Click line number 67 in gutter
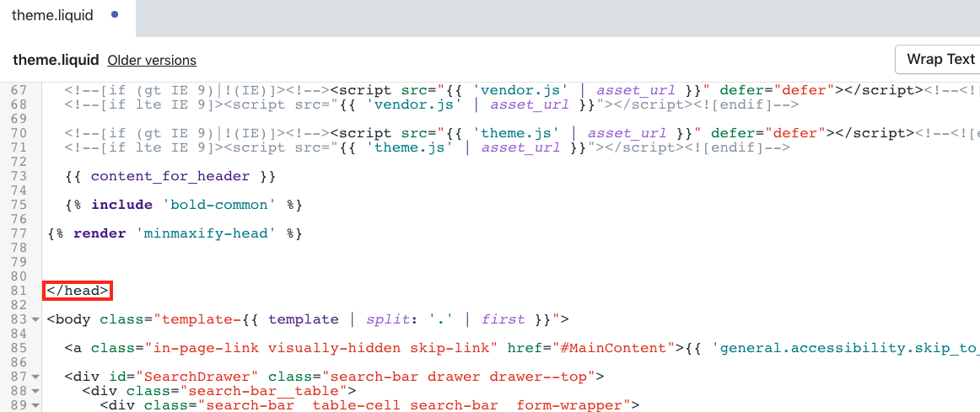The height and width of the screenshot is (412, 980). pos(19,90)
